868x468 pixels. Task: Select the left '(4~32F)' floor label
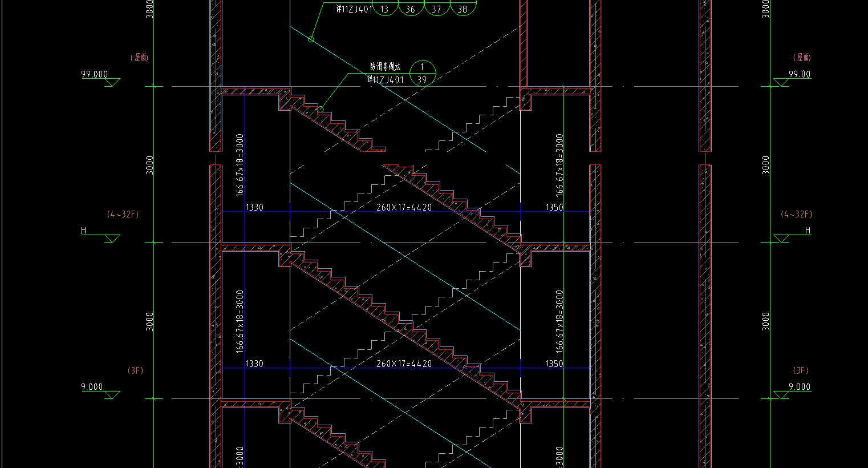coord(123,215)
